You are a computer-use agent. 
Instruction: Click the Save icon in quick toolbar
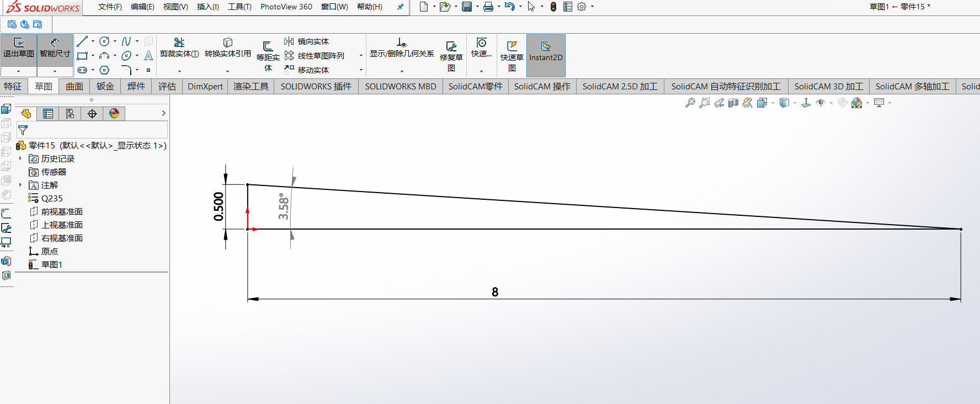click(467, 7)
